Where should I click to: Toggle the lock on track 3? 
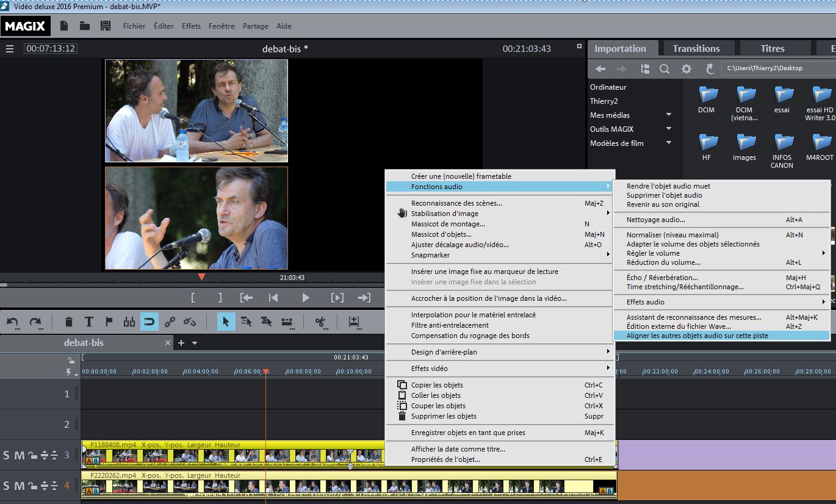tap(32, 455)
